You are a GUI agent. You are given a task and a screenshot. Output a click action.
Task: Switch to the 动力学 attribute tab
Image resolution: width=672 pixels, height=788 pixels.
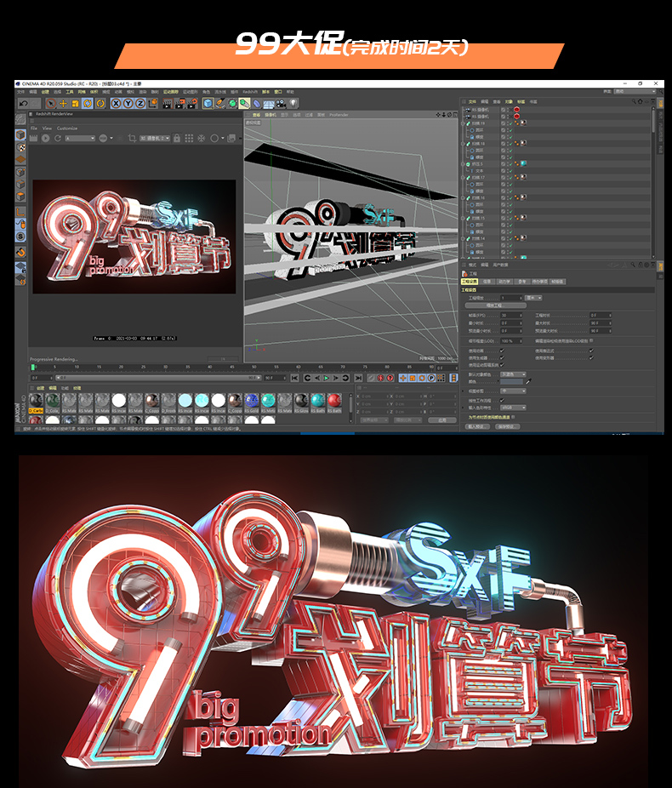(x=504, y=282)
